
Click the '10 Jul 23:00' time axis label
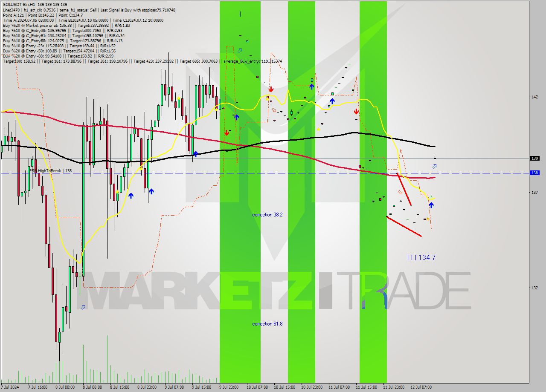(311, 387)
